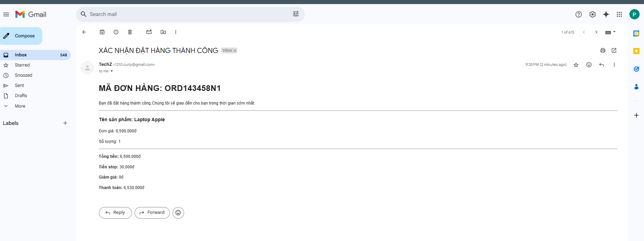The width and height of the screenshot is (644, 241).
Task: Click the Reply button
Action: (x=115, y=212)
